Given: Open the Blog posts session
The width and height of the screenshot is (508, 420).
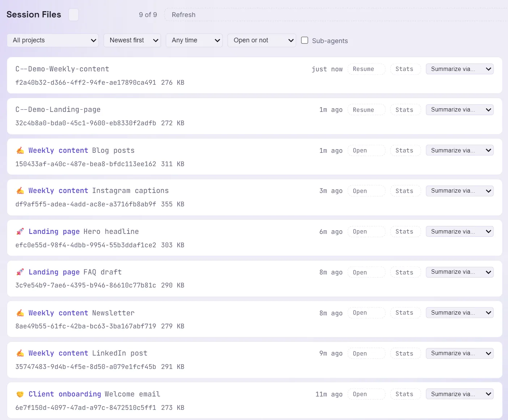Looking at the screenshot, I should (366, 150).
